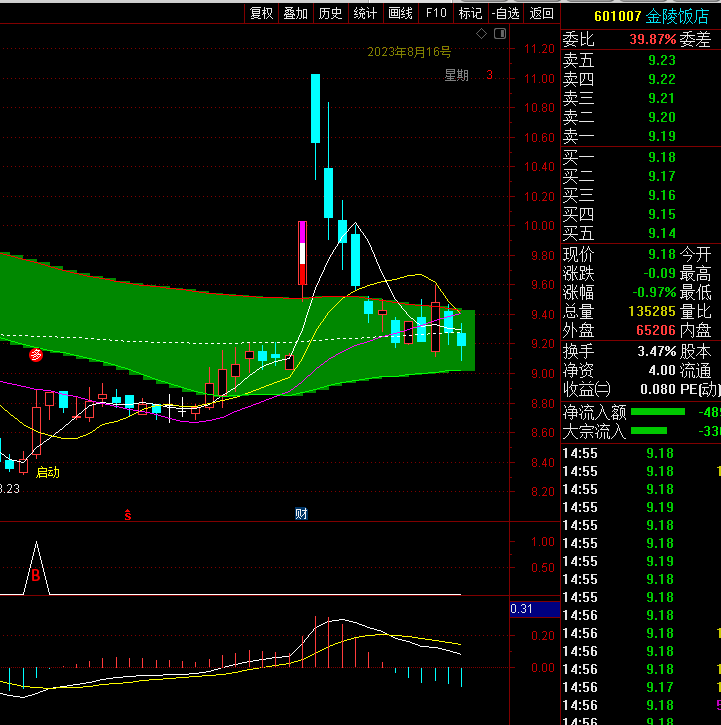Screen dimensions: 721x725
Task: Click the 财 finance marker icon
Action: 301,514
